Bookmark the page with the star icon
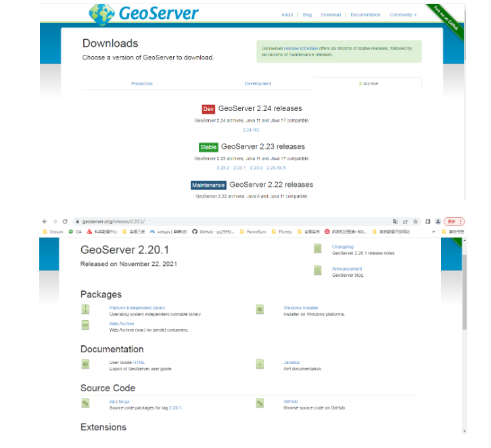The image size is (491, 448). (415, 221)
